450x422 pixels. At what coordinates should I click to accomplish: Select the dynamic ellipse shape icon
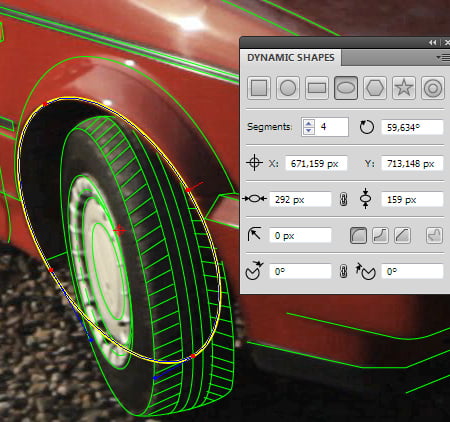pos(346,88)
